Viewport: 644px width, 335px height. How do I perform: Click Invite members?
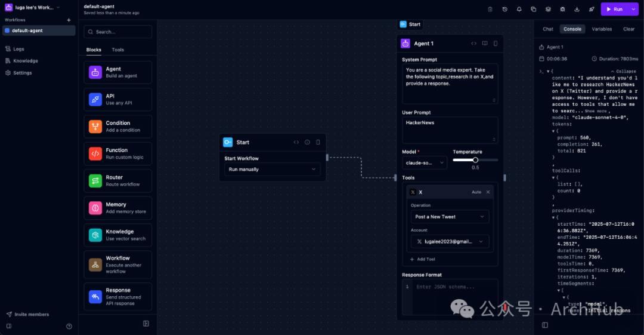pos(27,315)
